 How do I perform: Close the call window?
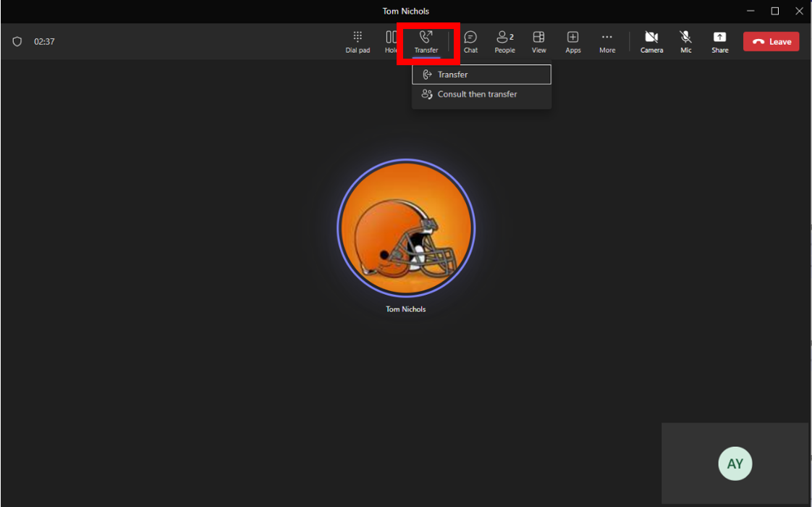coord(799,11)
